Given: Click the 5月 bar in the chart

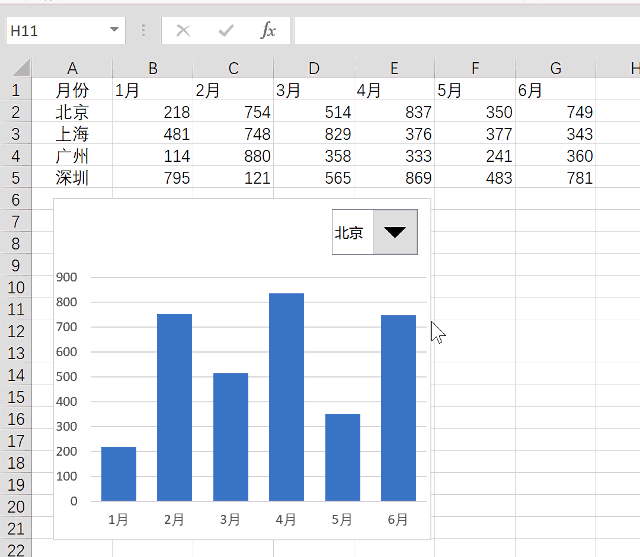Looking at the screenshot, I should 342,457.
